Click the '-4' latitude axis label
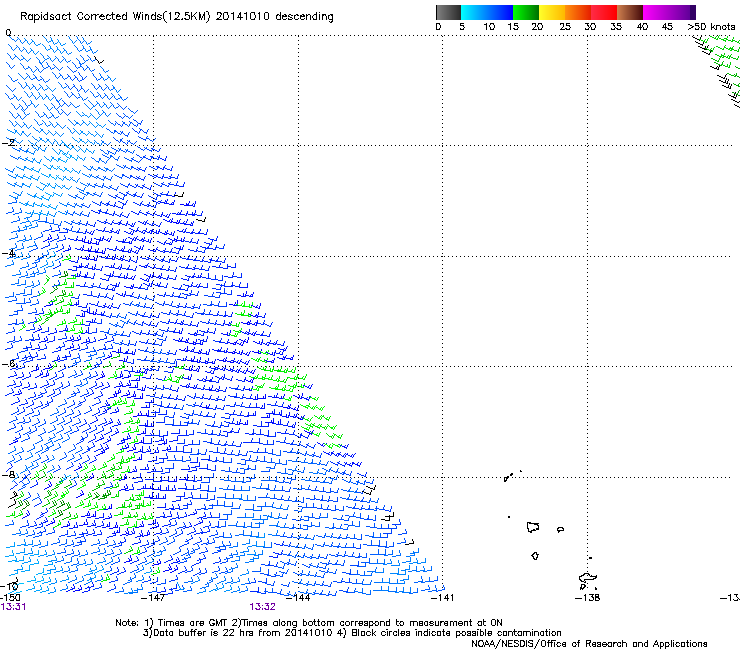 click(9, 253)
